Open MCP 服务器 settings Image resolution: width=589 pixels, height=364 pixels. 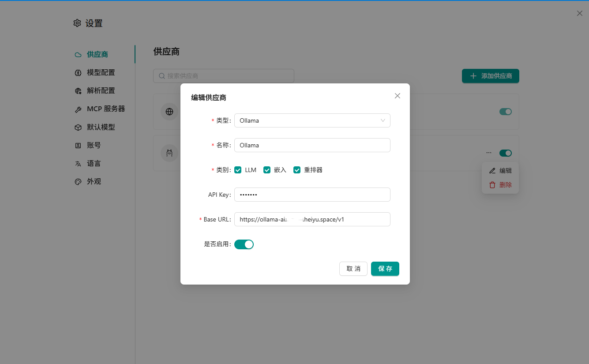[x=101, y=109]
